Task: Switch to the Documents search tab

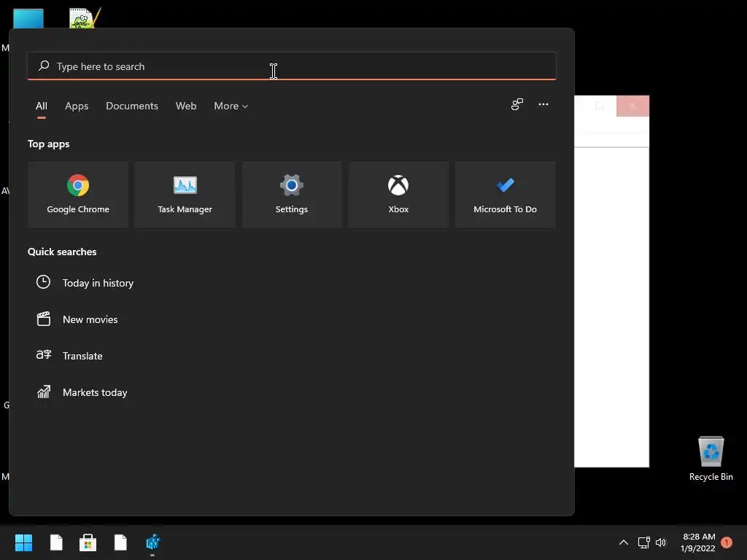Action: pyautogui.click(x=132, y=106)
